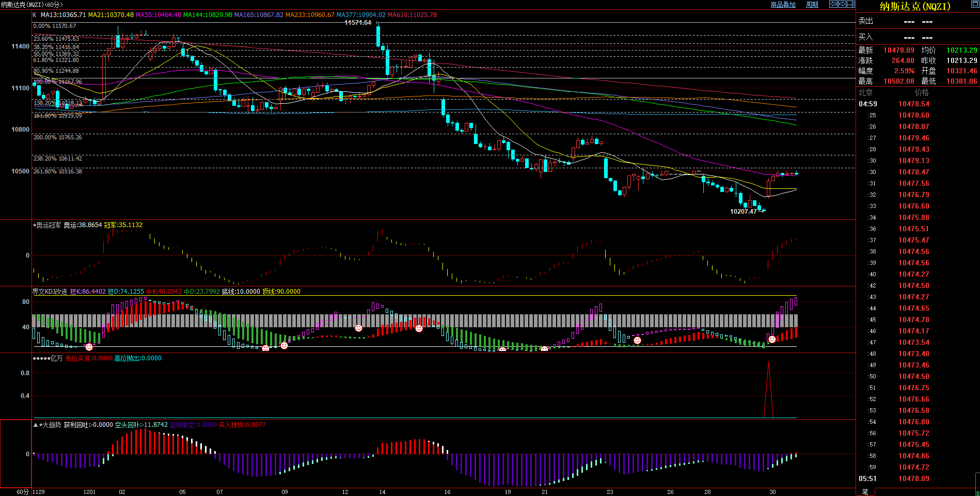
Task: Click the 涨跌 value 264.80
Action: (x=903, y=61)
